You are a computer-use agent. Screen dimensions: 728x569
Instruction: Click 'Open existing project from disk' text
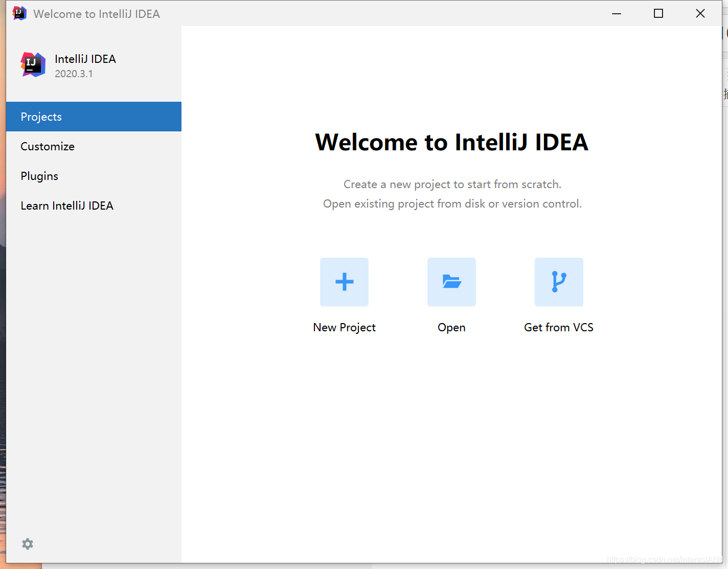(452, 203)
